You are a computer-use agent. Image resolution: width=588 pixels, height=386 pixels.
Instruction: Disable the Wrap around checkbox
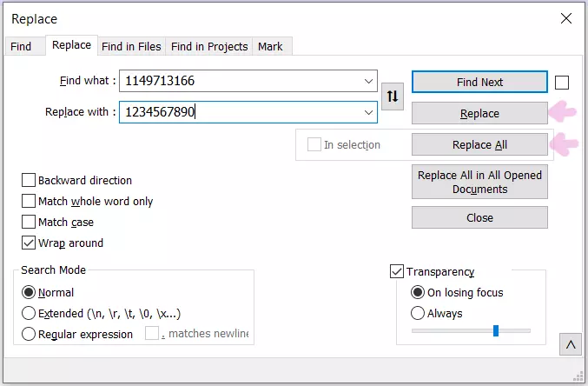[x=30, y=243]
